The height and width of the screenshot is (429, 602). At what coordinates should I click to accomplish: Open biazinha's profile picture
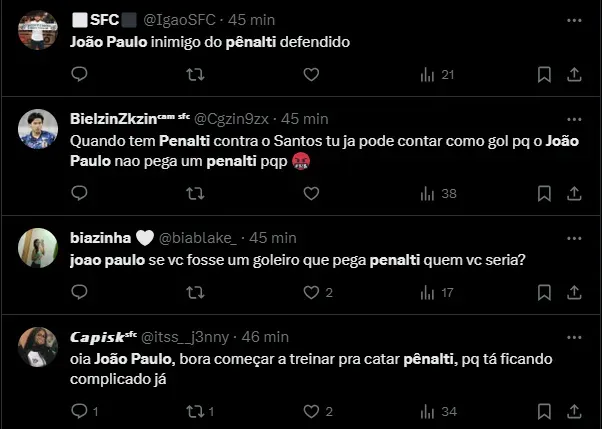[37, 247]
